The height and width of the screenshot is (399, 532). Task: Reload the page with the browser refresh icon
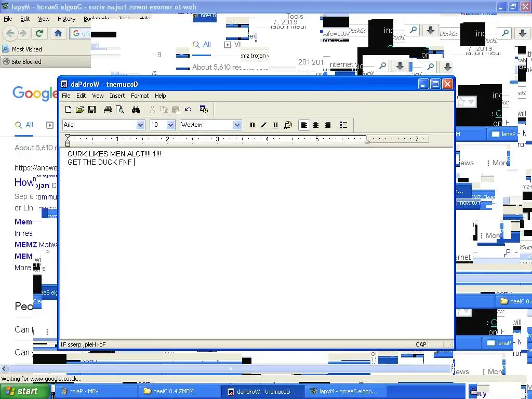(x=39, y=33)
